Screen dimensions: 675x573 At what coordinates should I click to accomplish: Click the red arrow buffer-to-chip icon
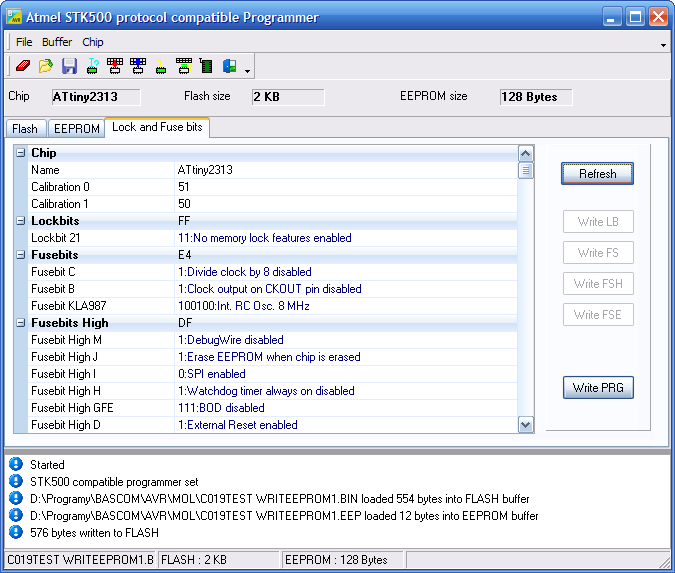click(x=115, y=67)
